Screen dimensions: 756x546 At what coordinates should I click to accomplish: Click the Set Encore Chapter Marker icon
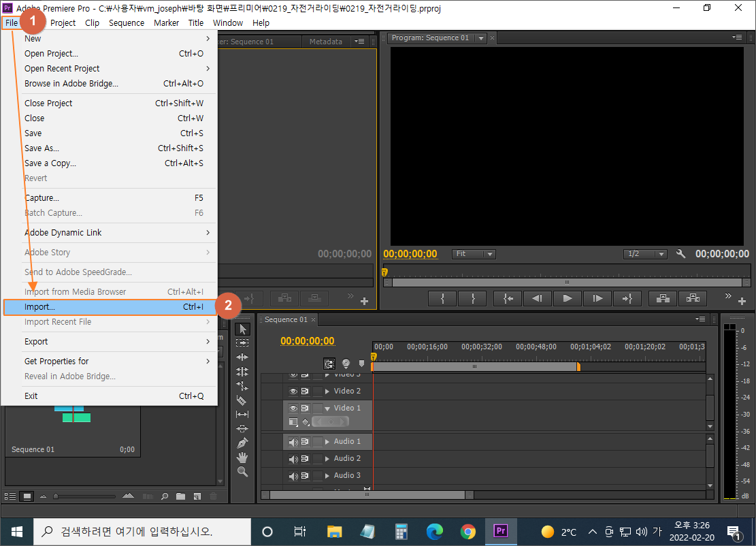(346, 364)
